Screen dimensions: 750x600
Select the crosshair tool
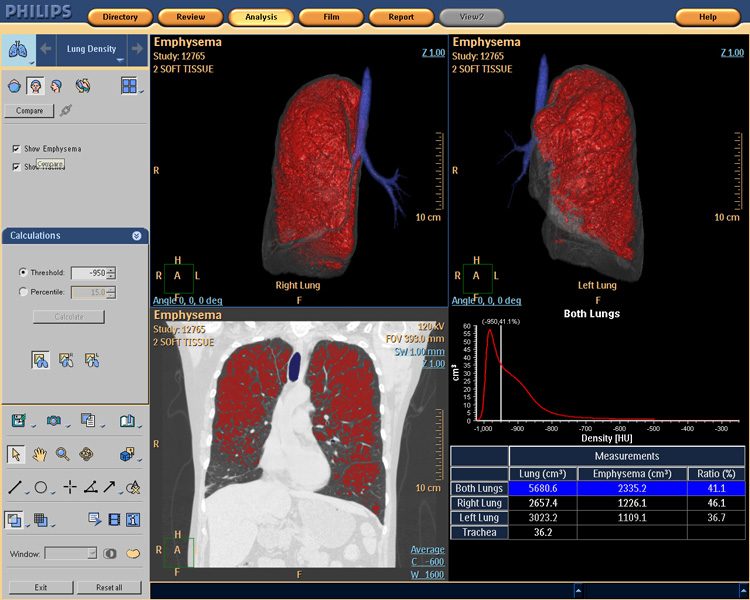[x=70, y=488]
